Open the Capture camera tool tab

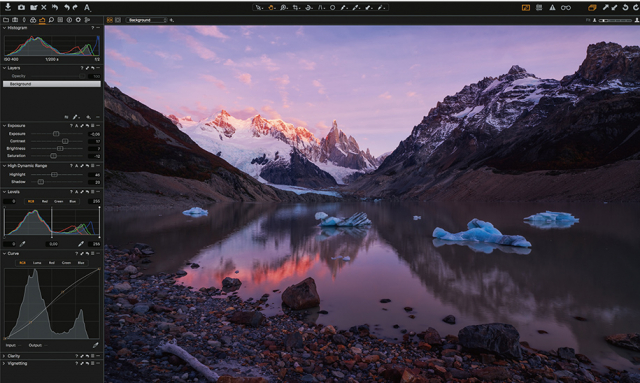click(15, 20)
